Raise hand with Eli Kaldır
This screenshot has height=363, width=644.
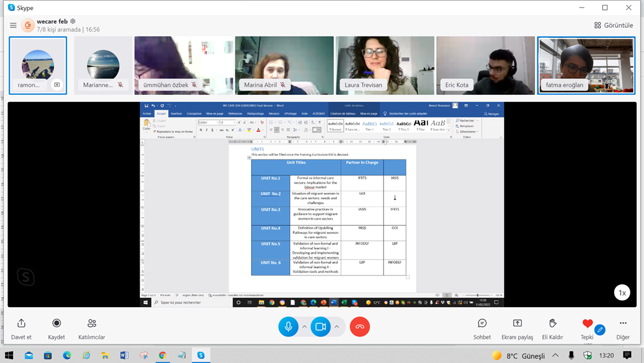[x=552, y=323]
